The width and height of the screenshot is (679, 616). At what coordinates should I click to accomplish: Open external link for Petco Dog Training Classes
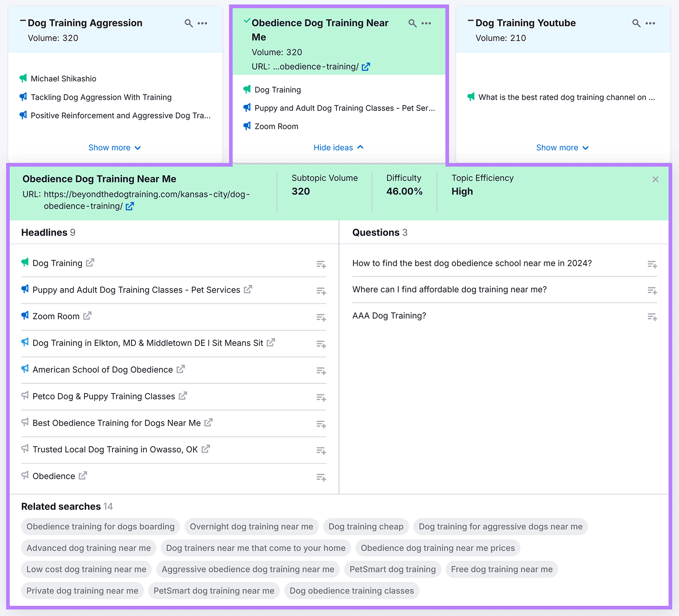point(183,396)
